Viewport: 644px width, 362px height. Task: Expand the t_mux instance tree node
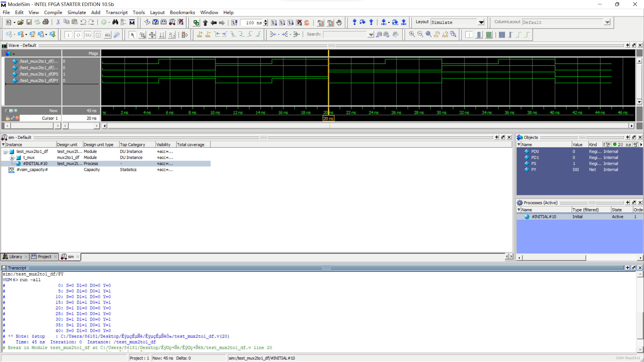pyautogui.click(x=12, y=158)
